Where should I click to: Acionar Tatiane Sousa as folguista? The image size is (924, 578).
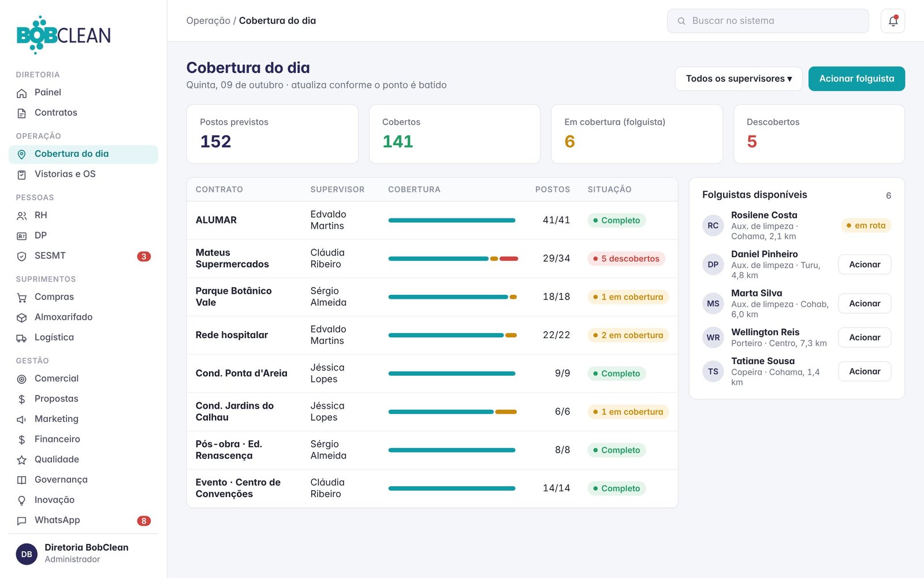tap(865, 372)
